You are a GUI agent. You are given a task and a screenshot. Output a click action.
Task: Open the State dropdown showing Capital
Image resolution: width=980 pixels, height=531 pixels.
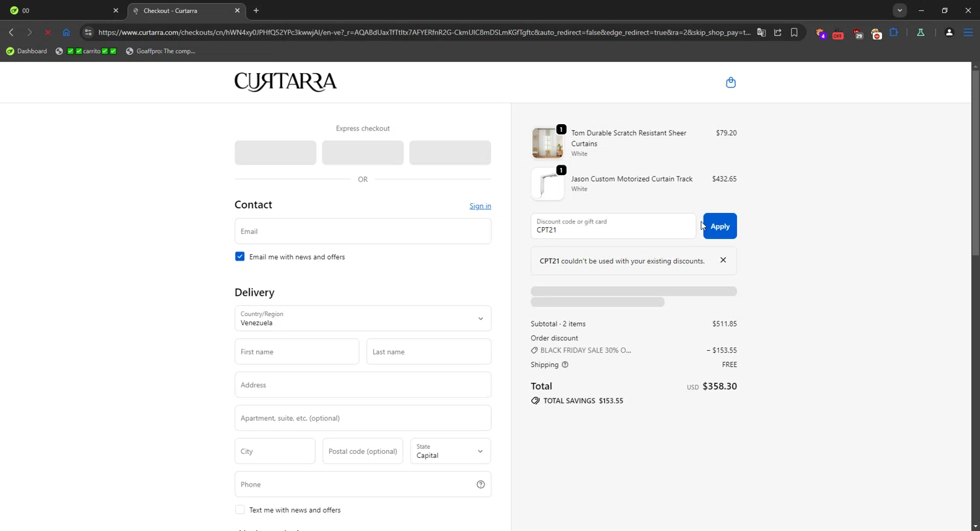tap(450, 451)
